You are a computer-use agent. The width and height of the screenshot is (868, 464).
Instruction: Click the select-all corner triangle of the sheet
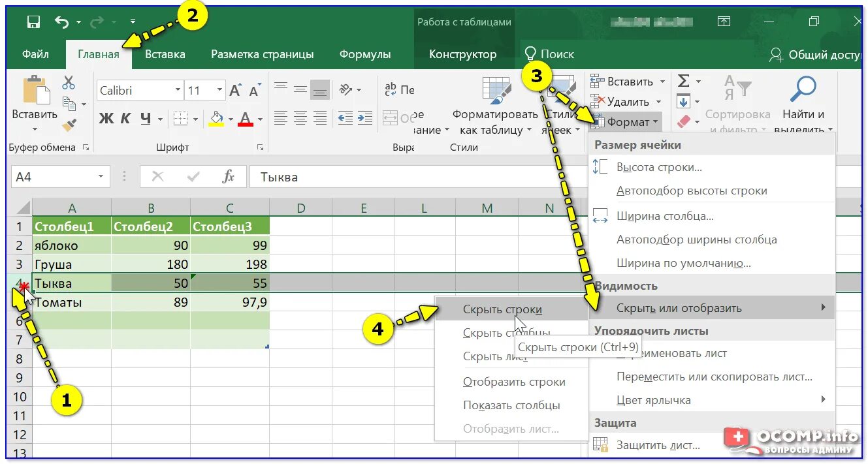(22, 208)
